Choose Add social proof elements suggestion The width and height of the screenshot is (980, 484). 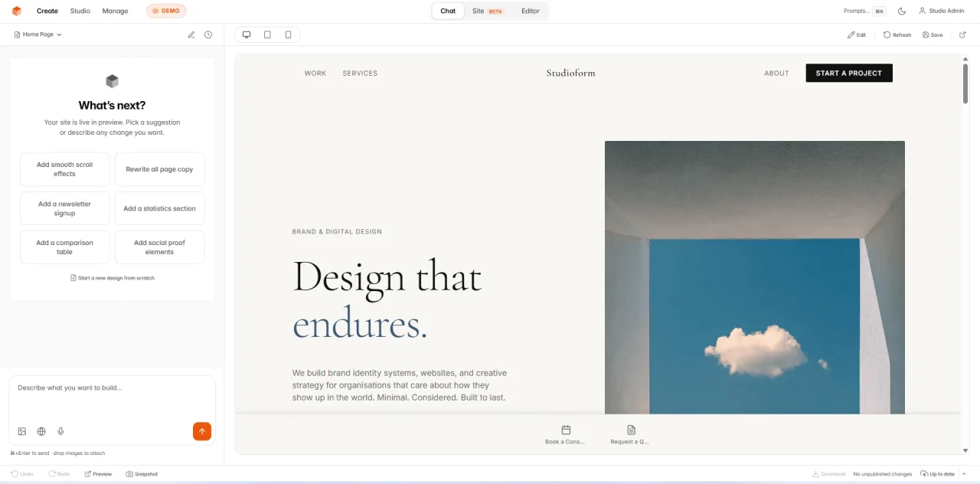[x=159, y=247]
